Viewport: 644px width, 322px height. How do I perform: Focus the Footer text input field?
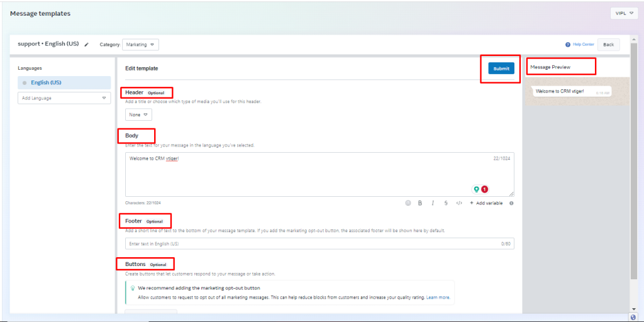pyautogui.click(x=319, y=243)
